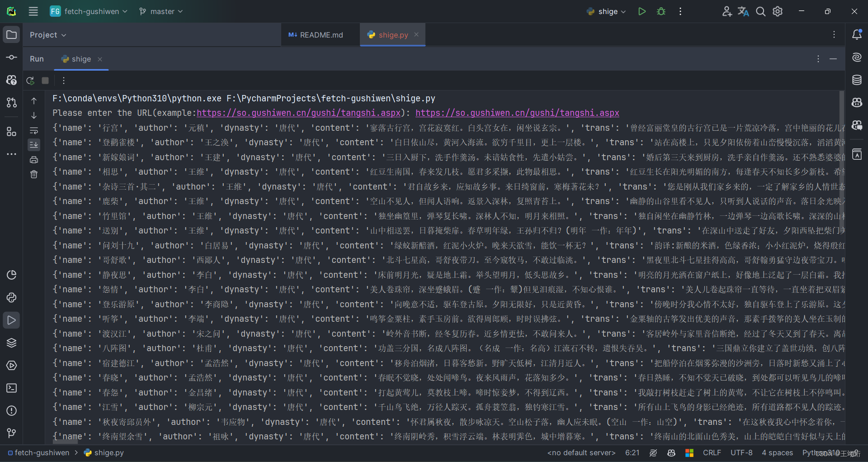The image size is (868, 462).
Task: Open master branch dropdown
Action: pyautogui.click(x=161, y=11)
